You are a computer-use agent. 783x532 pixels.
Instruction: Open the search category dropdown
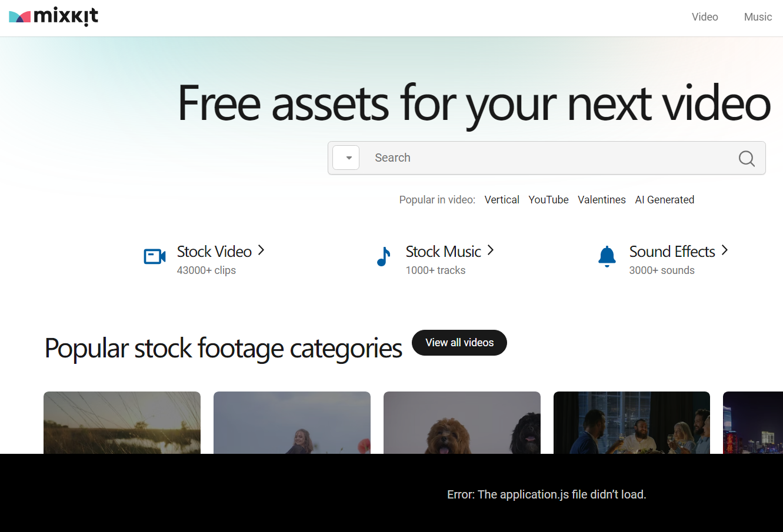346,158
